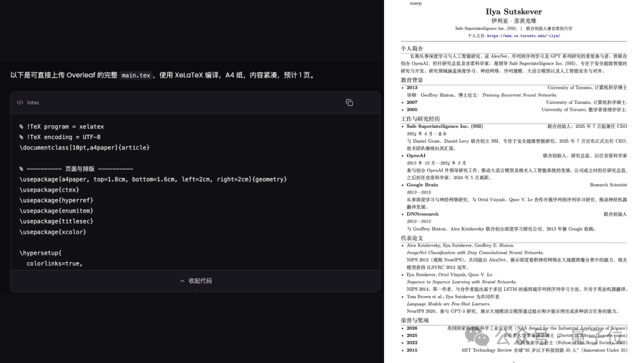The width and height of the screenshot is (644, 363).
Task: Click the OpenAI job entry heading
Action: (x=416, y=155)
